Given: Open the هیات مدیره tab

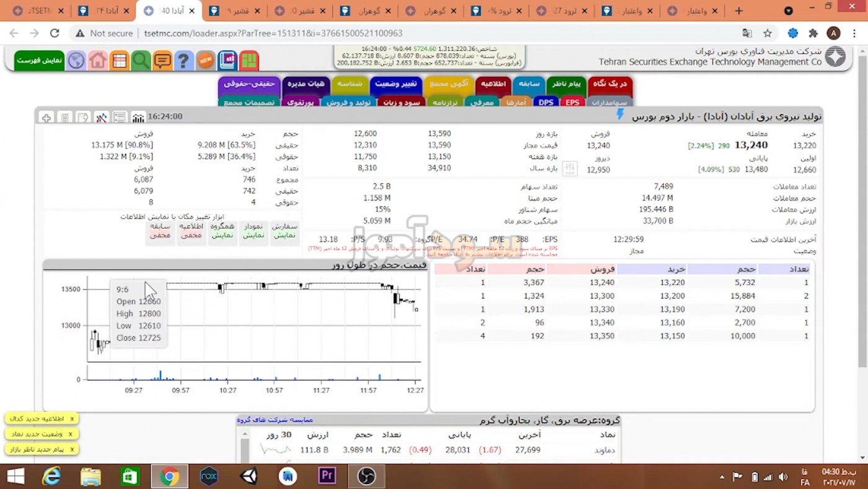Looking at the screenshot, I should pyautogui.click(x=306, y=84).
